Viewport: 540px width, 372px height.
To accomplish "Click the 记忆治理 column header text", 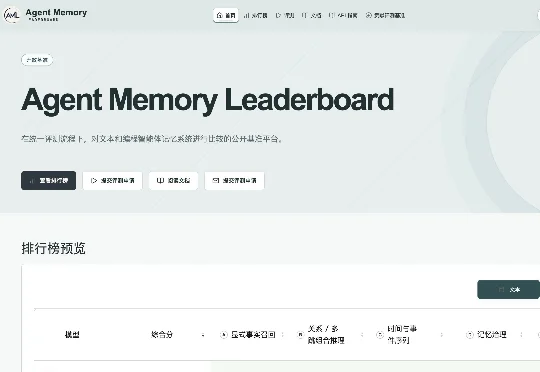I will (x=492, y=334).
